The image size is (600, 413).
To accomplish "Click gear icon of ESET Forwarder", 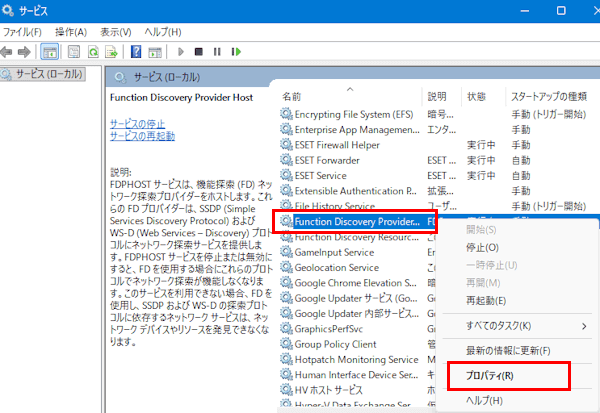I will [x=286, y=160].
